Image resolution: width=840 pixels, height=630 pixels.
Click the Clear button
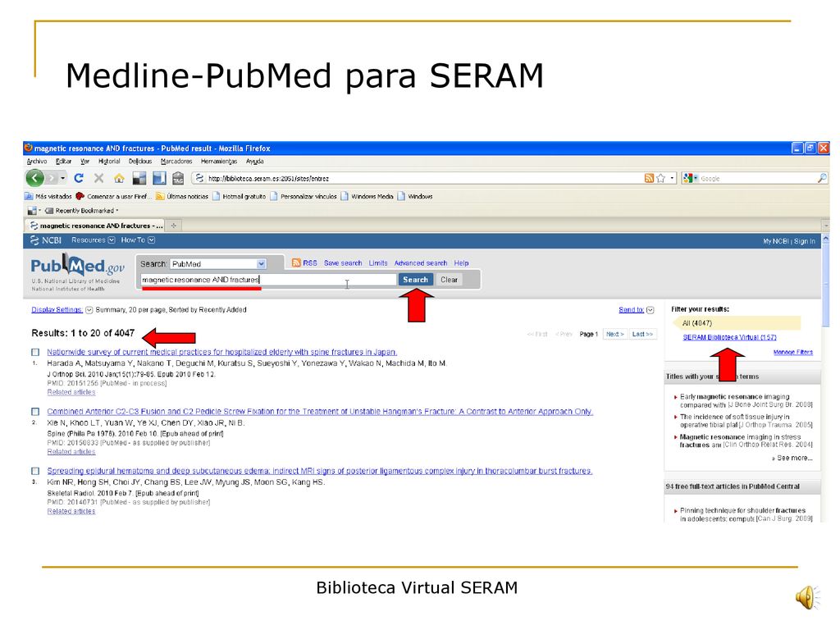(449, 280)
